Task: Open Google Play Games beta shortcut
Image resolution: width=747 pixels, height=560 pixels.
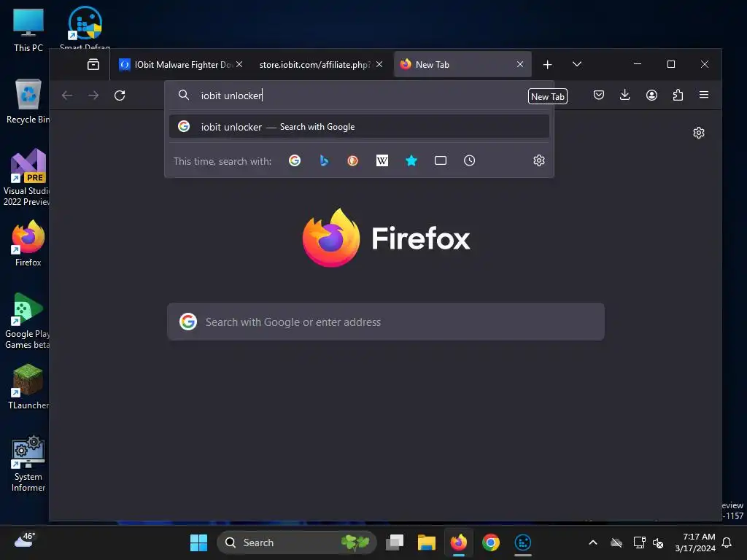Action: click(27, 321)
